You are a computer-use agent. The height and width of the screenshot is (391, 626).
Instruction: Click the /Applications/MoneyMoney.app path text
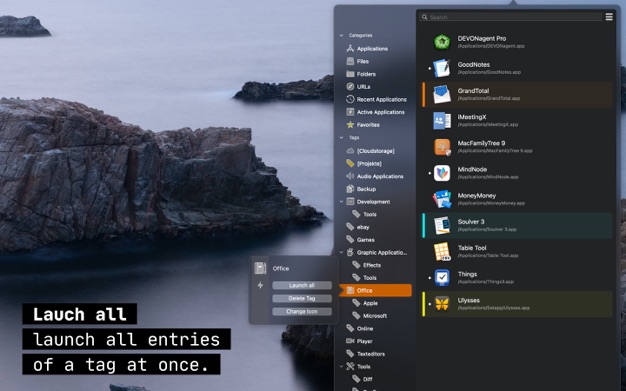tap(491, 203)
